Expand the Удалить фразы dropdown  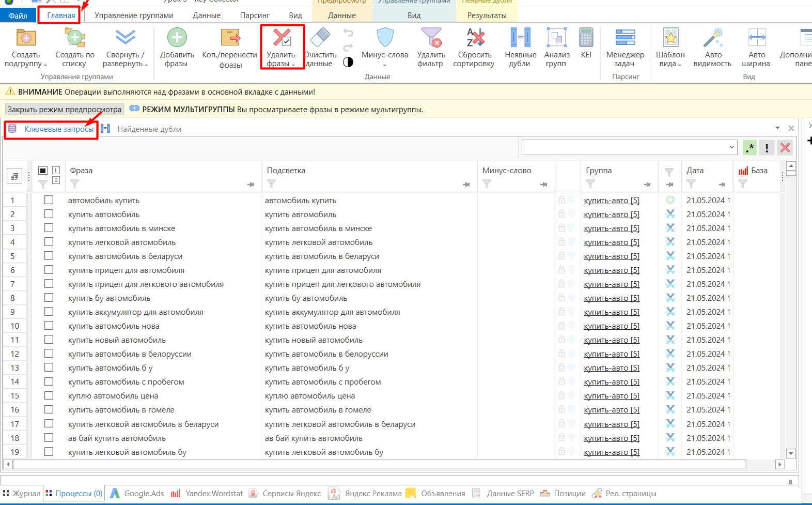pyautogui.click(x=293, y=65)
